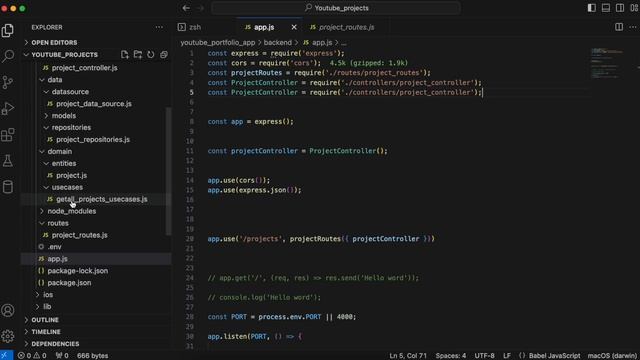Click youtube_portfolio_app breadcrumb segment
Screen dimensions: 640x360
[x=218, y=42]
